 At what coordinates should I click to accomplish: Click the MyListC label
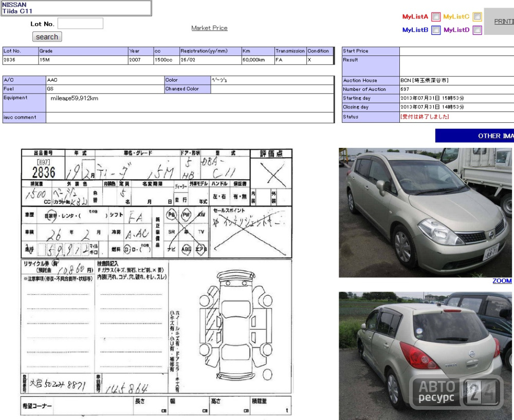point(456,16)
